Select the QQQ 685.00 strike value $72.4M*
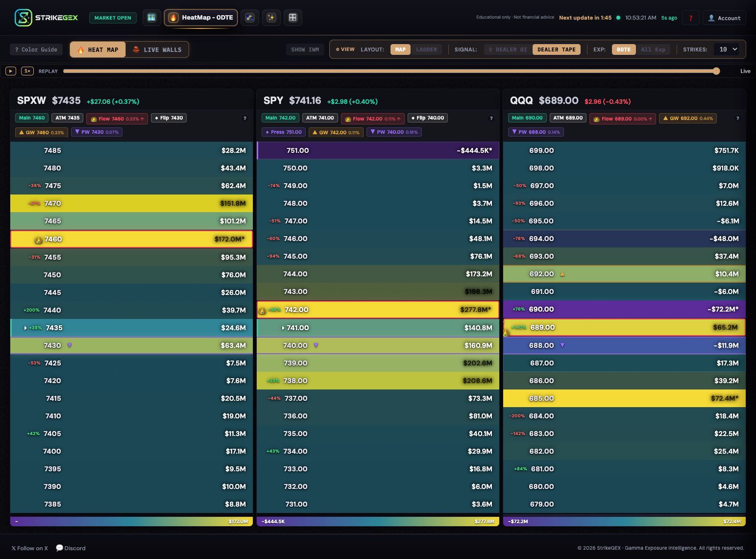Screen dimensions: 756x559 click(725, 398)
